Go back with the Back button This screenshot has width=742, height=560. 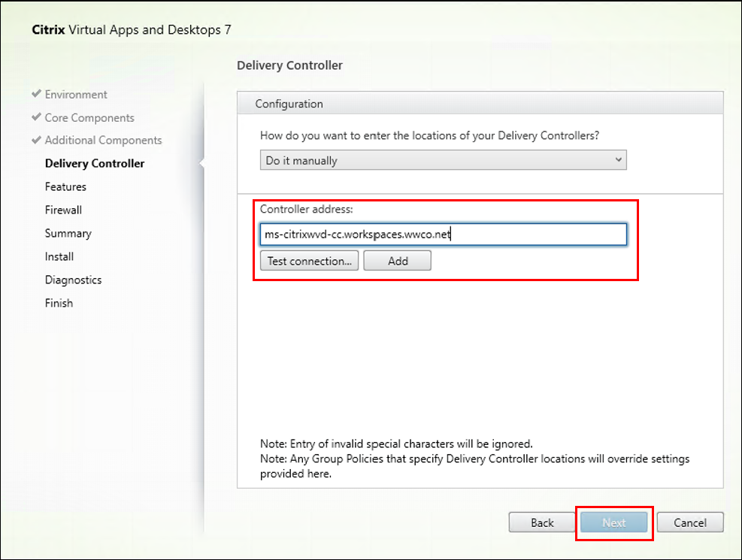542,522
